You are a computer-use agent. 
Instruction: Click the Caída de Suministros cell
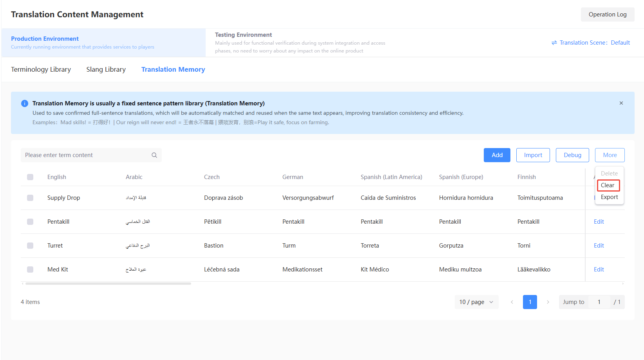pyautogui.click(x=388, y=198)
